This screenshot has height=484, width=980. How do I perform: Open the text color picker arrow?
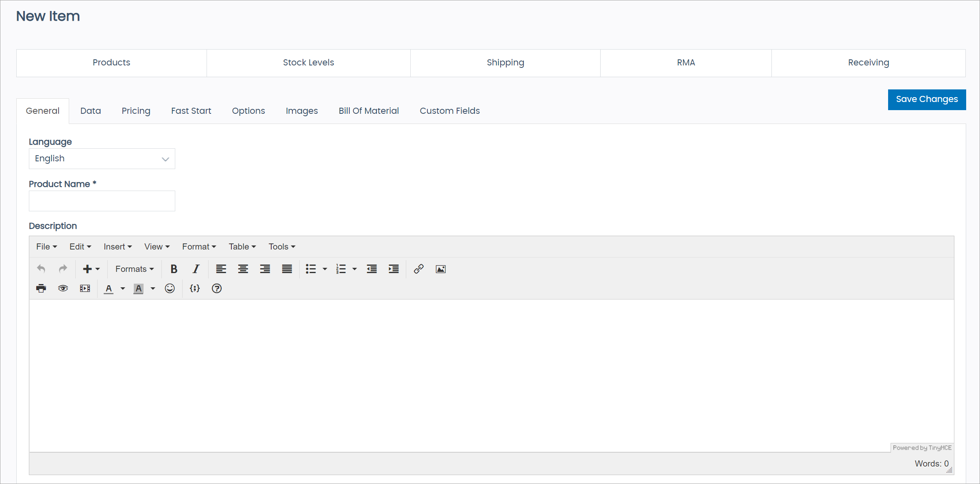coord(122,288)
